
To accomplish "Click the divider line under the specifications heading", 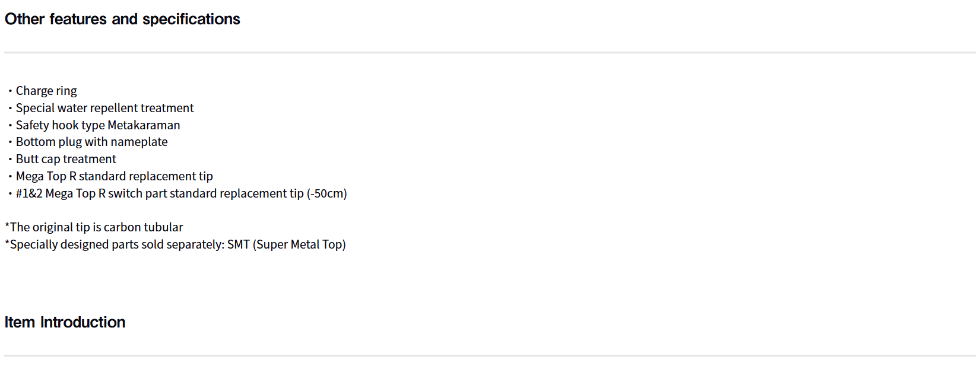I will coord(490,53).
